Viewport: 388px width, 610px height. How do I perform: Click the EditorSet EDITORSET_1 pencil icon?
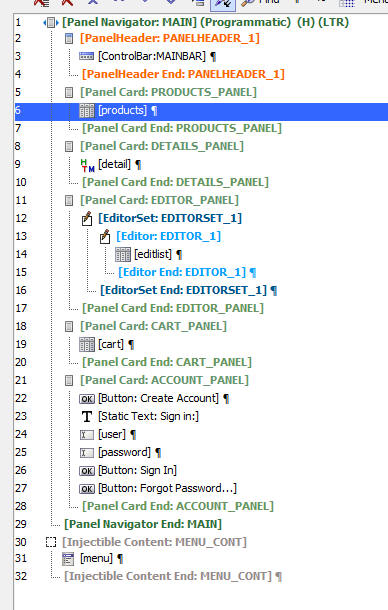(87, 218)
